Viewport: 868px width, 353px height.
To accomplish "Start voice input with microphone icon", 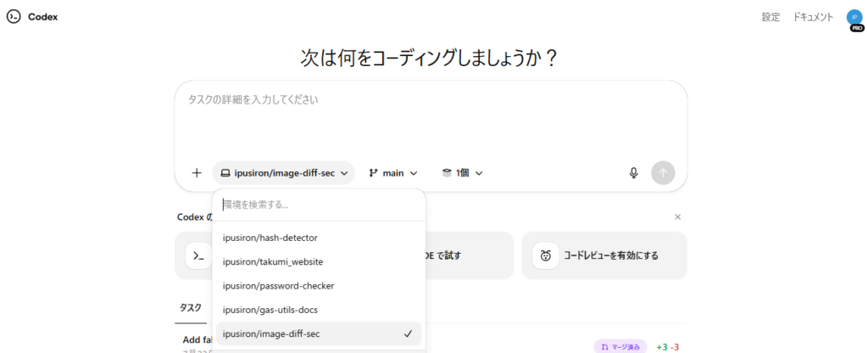I will pyautogui.click(x=633, y=173).
